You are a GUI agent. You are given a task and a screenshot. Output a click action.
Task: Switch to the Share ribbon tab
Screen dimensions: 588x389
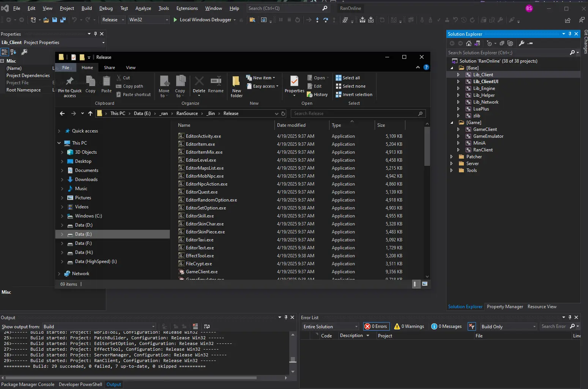109,68
